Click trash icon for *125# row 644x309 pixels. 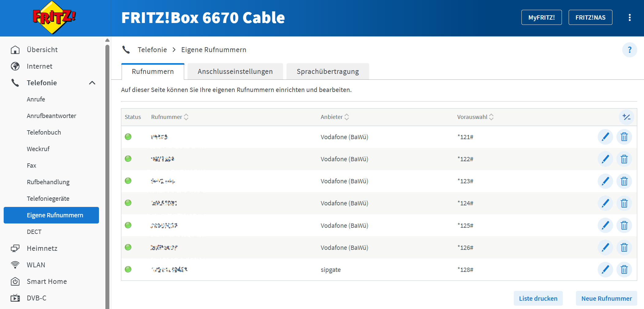click(x=624, y=226)
